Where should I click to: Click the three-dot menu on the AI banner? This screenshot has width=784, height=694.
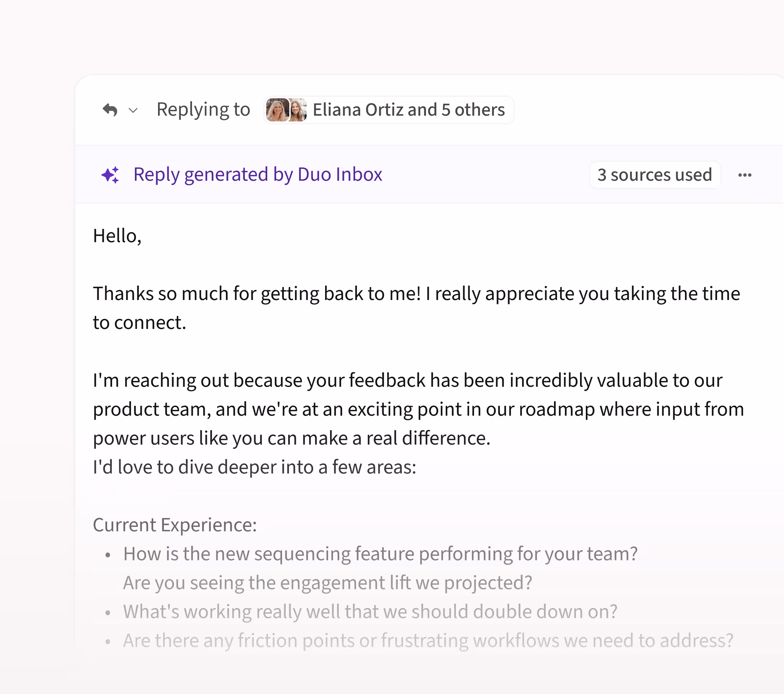click(x=746, y=175)
